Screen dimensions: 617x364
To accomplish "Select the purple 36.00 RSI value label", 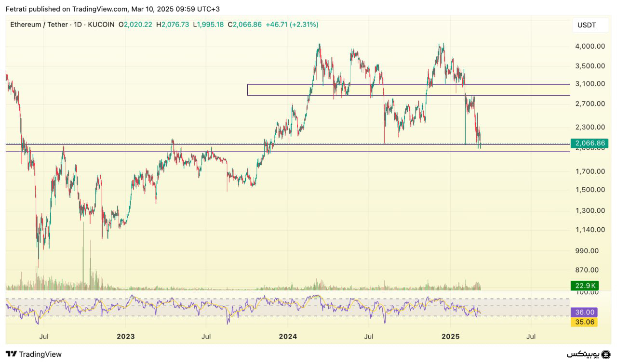I will tap(583, 312).
